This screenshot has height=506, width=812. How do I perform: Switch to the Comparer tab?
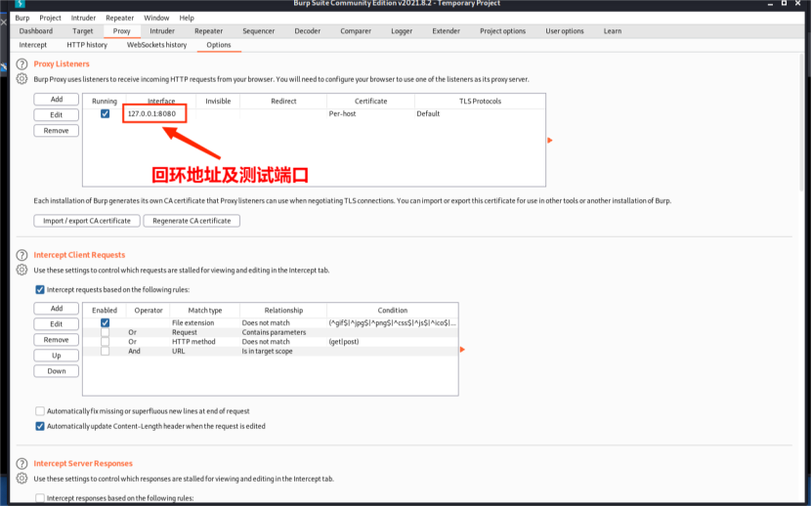356,31
